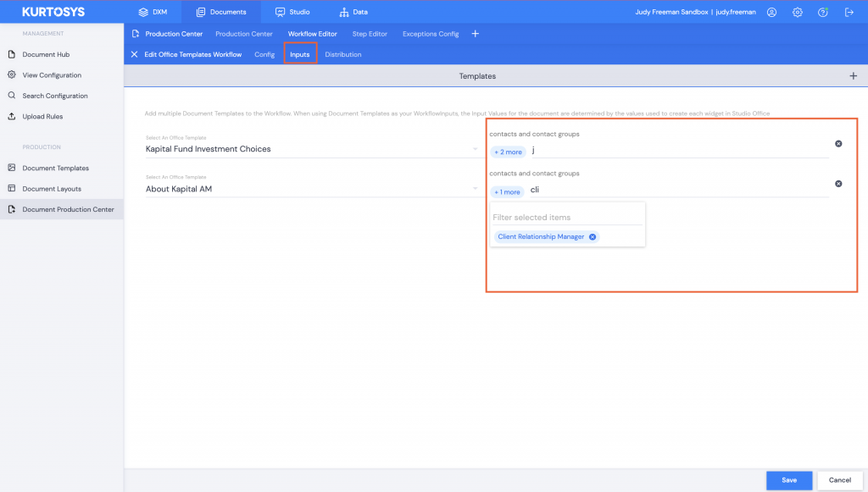Open Document Production Center
The width and height of the screenshot is (868, 492).
point(61,209)
